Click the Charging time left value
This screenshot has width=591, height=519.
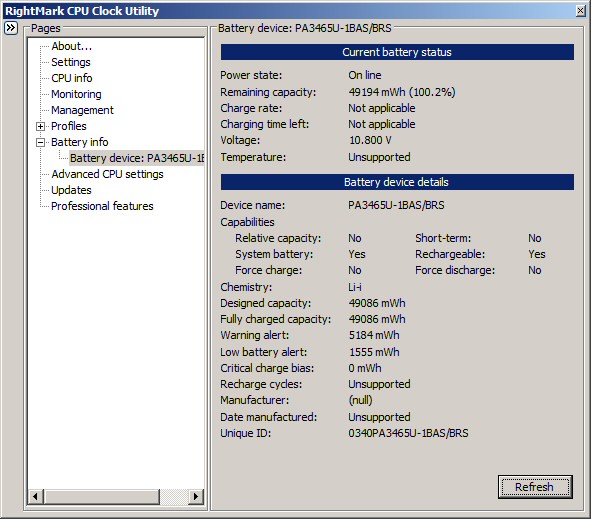pyautogui.click(x=381, y=124)
